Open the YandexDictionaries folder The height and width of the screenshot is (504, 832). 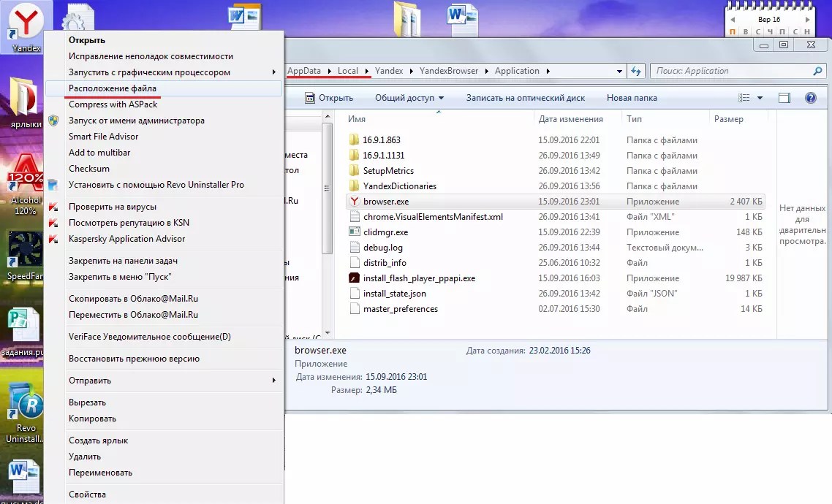tap(399, 186)
